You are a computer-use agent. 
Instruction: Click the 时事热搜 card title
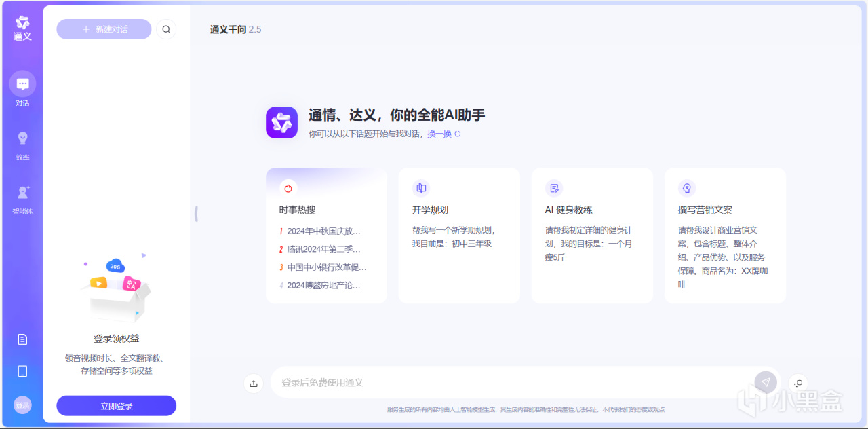click(x=298, y=210)
